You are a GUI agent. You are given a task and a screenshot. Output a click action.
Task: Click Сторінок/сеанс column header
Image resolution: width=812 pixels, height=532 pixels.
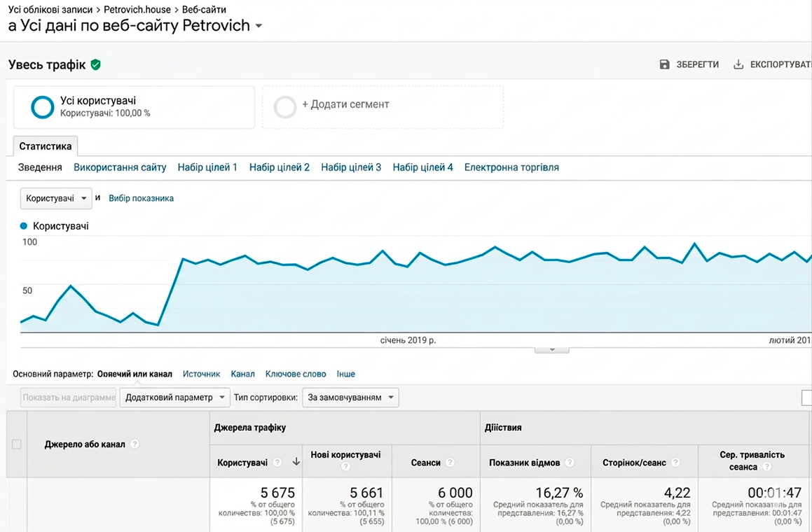click(x=634, y=463)
